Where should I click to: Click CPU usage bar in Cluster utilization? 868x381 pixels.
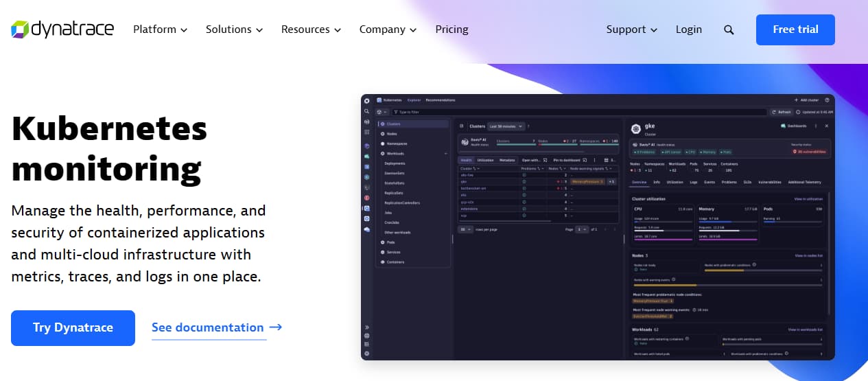click(x=662, y=221)
